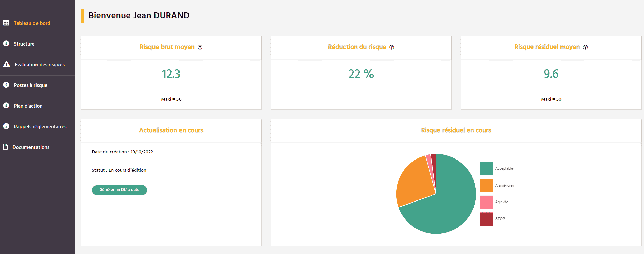The height and width of the screenshot is (254, 644).
Task: Select the Structure sidebar label
Action: tap(24, 44)
